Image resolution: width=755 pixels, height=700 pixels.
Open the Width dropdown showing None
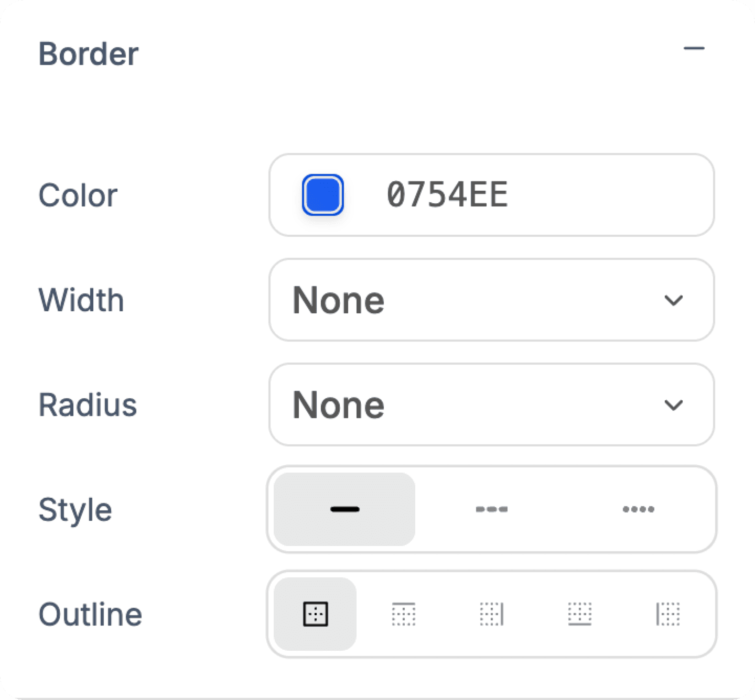491,299
